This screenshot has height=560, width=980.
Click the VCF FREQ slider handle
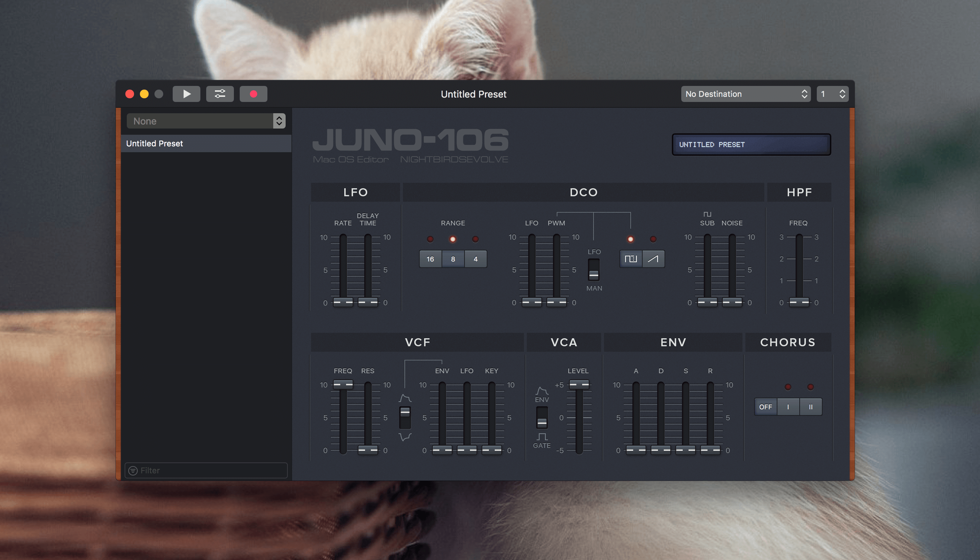343,384
